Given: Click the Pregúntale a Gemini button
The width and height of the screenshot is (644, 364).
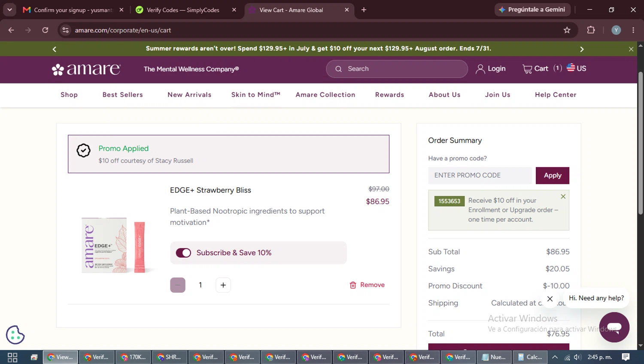Looking at the screenshot, I should pos(532,9).
